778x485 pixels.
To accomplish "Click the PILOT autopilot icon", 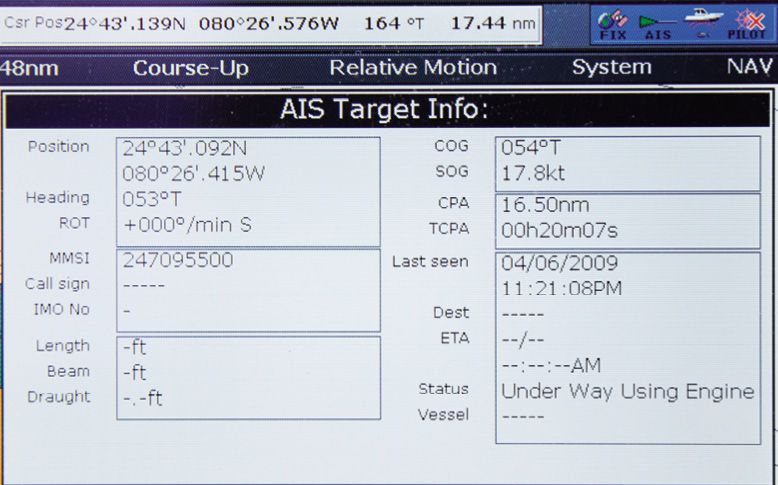I will pos(746,23).
